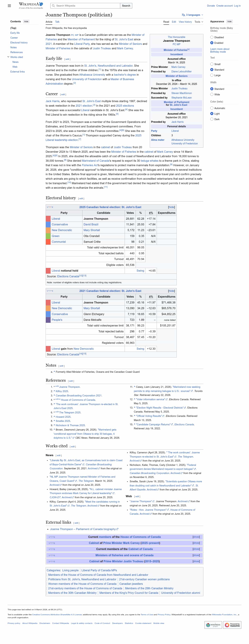Click the Liberal red color cell in 2025 table
Screen dimensions: 249x644
pos(48,219)
